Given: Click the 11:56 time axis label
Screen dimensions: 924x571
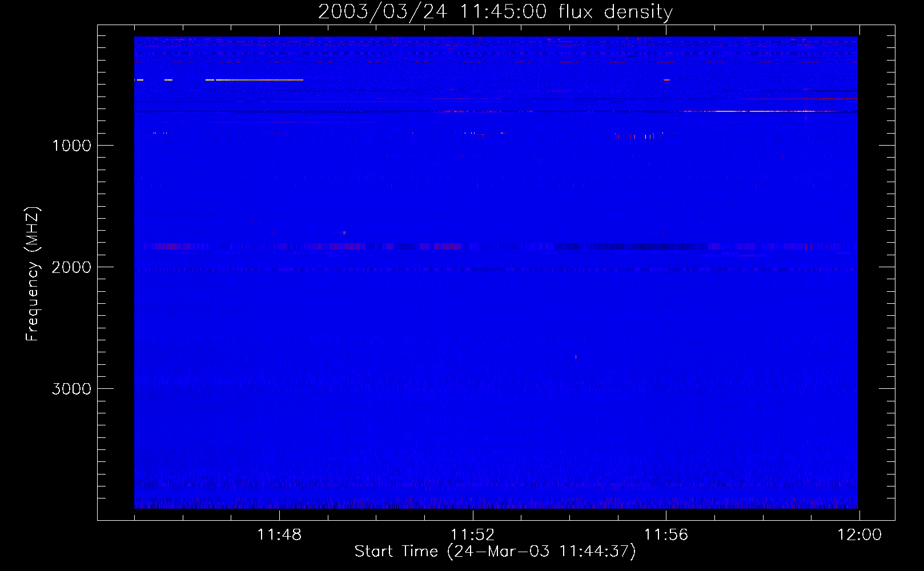Looking at the screenshot, I should pyautogui.click(x=666, y=535).
